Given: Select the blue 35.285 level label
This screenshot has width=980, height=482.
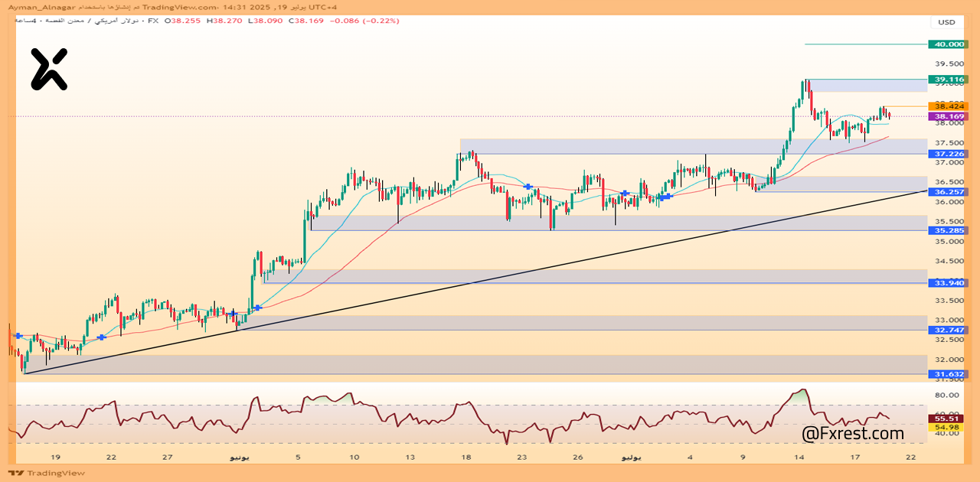Looking at the screenshot, I should point(948,230).
